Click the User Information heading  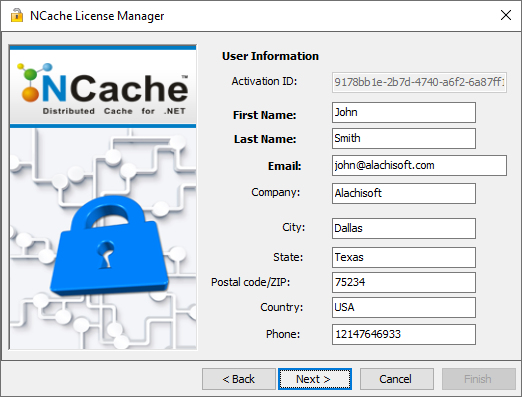click(x=270, y=56)
